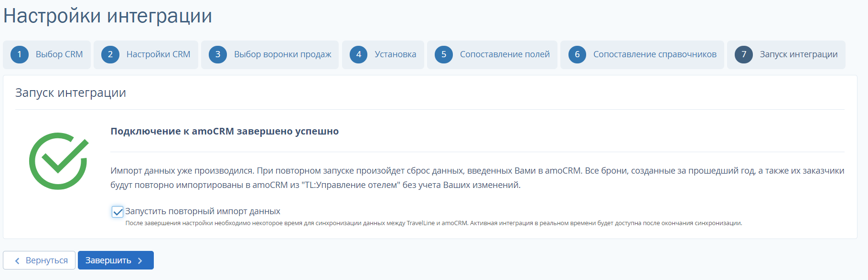Go to step 1 Выбор CRM
The width and height of the screenshot is (868, 280).
coord(47,55)
